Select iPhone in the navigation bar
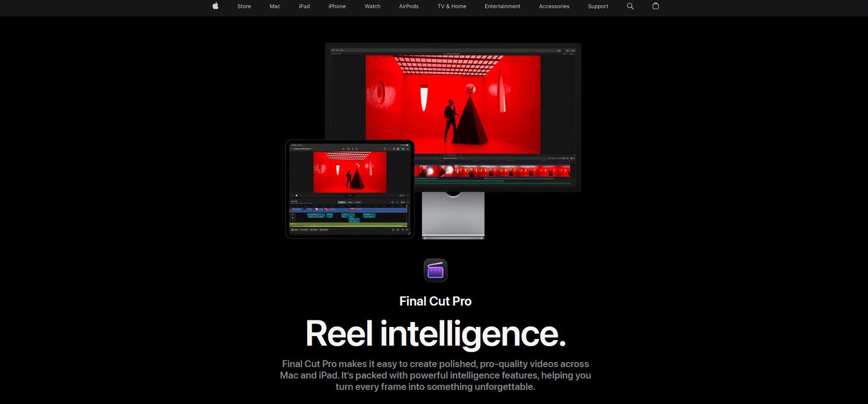This screenshot has height=404, width=868. [337, 7]
